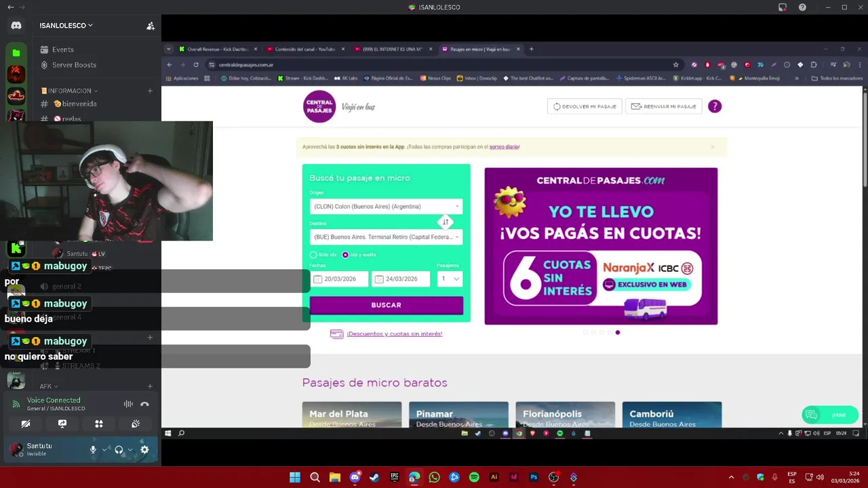Expand headphone output options arrow

coord(130,449)
